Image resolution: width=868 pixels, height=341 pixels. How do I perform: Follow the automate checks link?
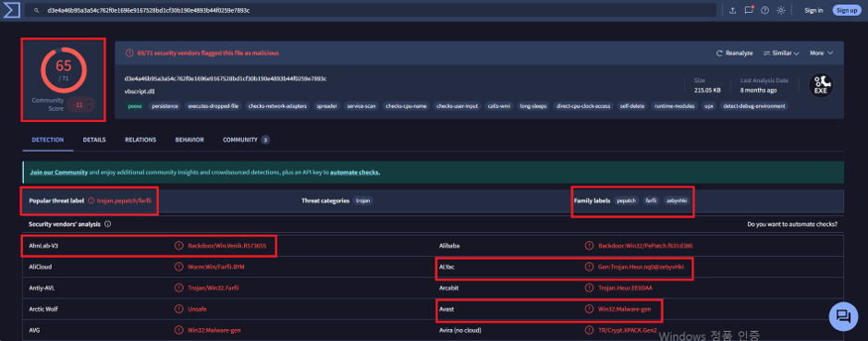point(355,172)
